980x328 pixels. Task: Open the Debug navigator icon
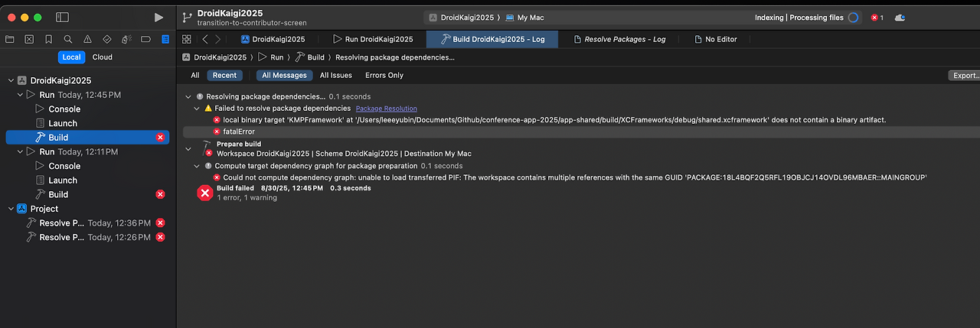click(126, 38)
